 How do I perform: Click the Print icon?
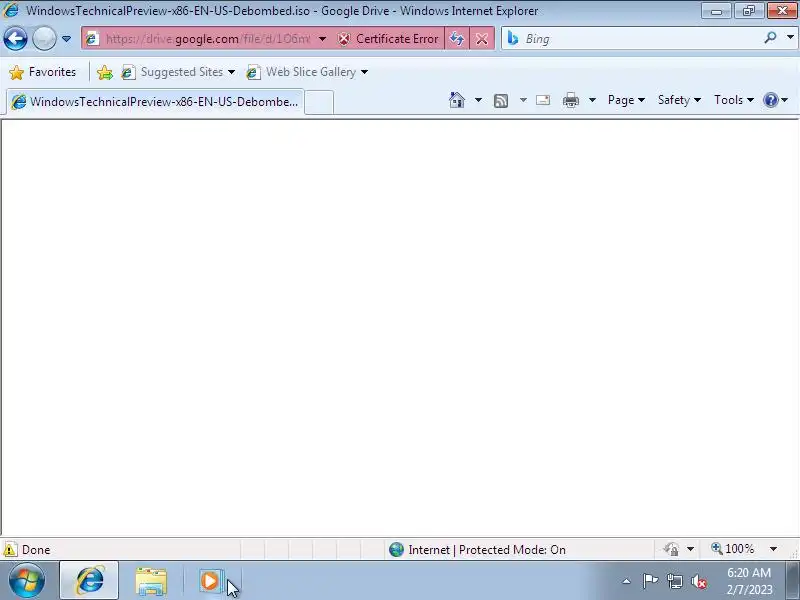click(x=570, y=100)
